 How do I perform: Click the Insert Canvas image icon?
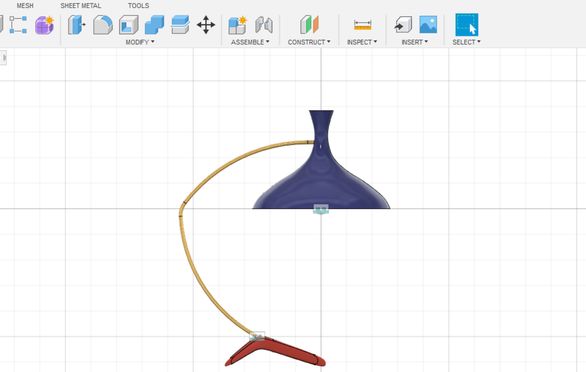[x=428, y=25]
